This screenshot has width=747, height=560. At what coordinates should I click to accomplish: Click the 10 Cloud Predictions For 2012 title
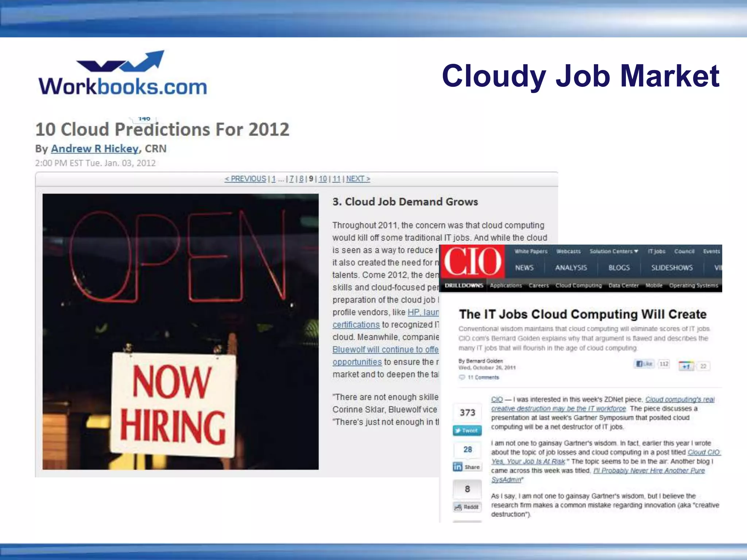coord(162,129)
